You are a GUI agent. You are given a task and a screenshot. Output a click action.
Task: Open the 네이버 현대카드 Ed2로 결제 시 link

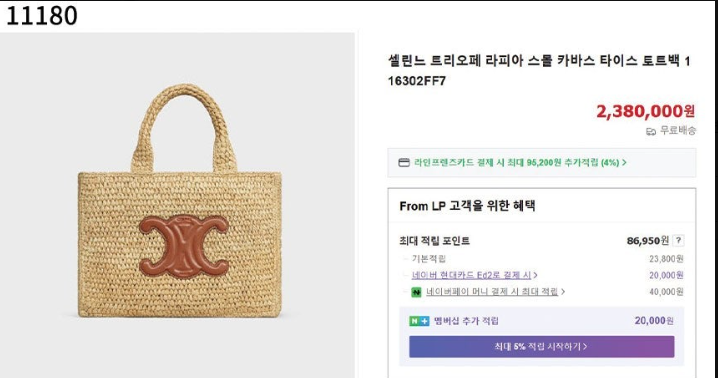(472, 275)
